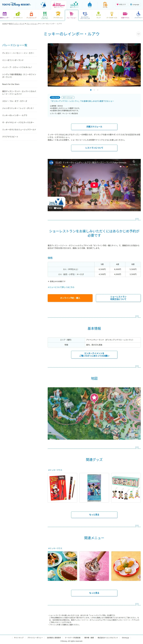143x644 pixels.
Task: Click YouTube copy link icon
Action: coord(134,163)
